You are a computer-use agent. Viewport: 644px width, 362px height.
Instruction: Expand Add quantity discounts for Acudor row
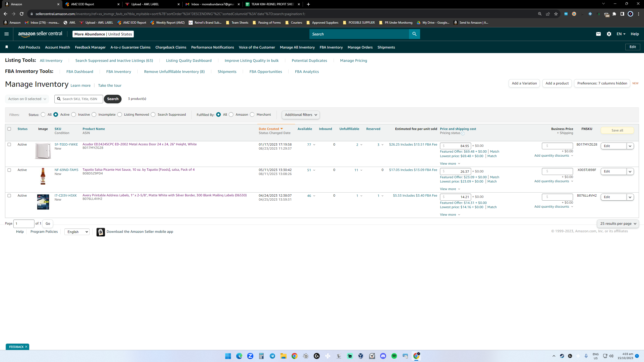[x=554, y=156]
